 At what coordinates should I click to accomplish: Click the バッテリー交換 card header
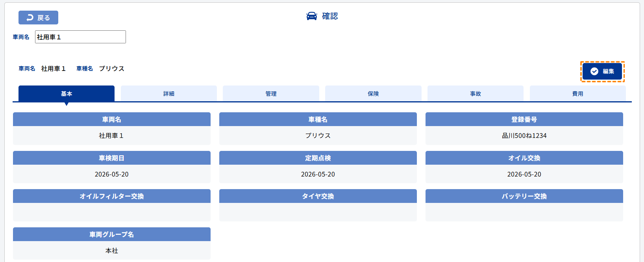[524, 196]
